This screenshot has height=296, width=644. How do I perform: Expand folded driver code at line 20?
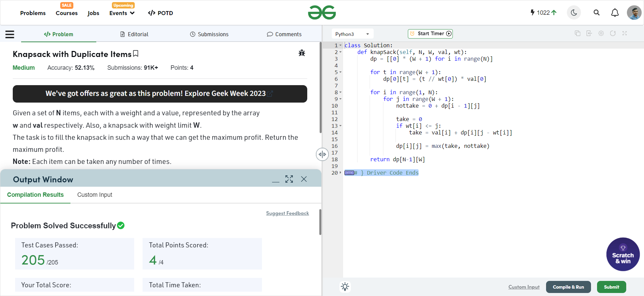pyautogui.click(x=340, y=173)
